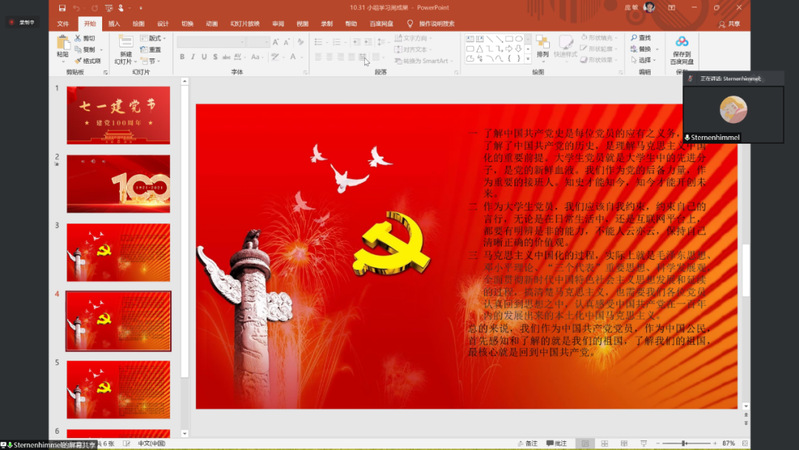Click the user account avatar in title bar
Viewport: 799px width, 450px height.
649,7
